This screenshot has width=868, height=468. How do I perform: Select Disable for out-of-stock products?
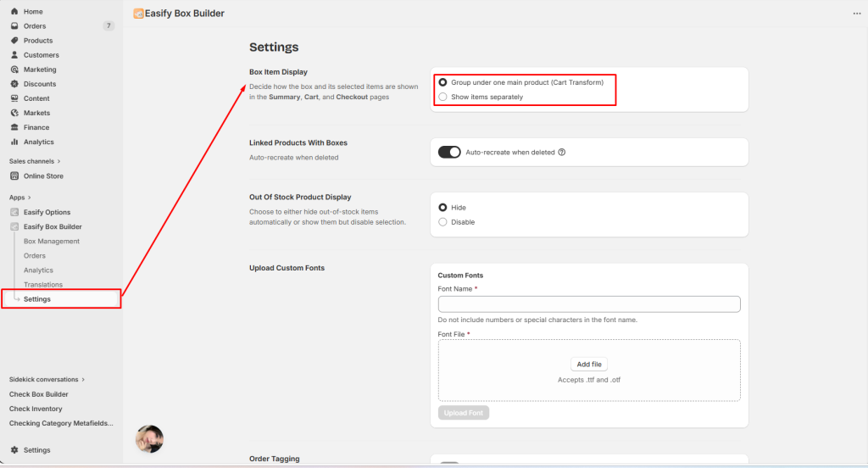[442, 222]
